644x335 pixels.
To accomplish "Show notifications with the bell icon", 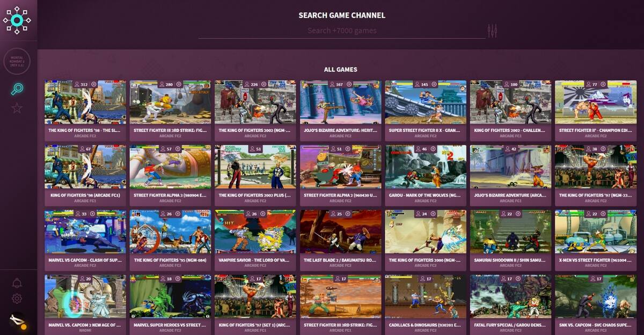I will [17, 283].
